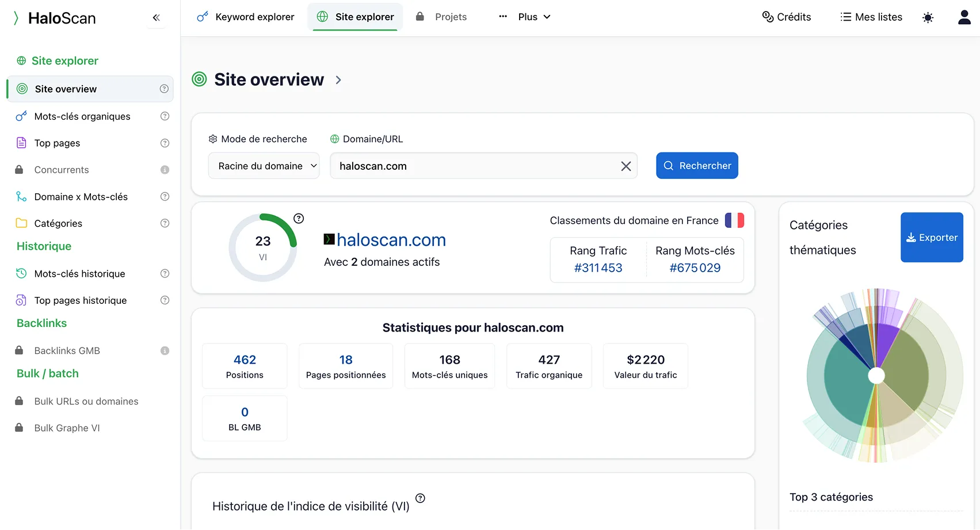
Task: Open Bulk Graphe VI entry
Action: point(67,428)
